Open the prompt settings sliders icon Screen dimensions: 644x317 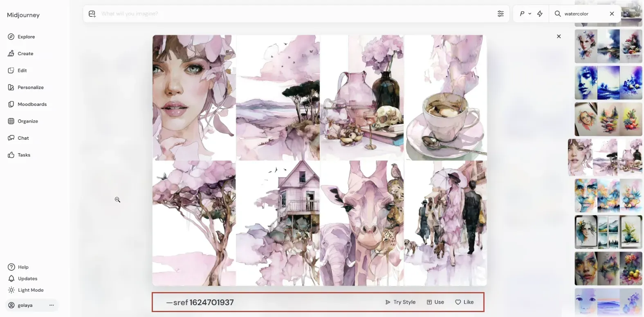click(x=500, y=14)
